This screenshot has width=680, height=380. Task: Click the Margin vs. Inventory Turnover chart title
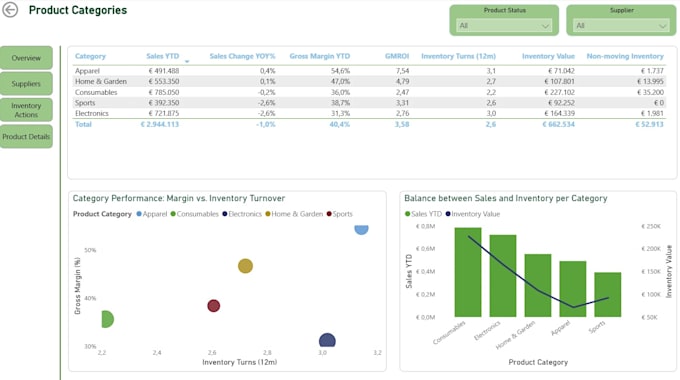point(179,198)
